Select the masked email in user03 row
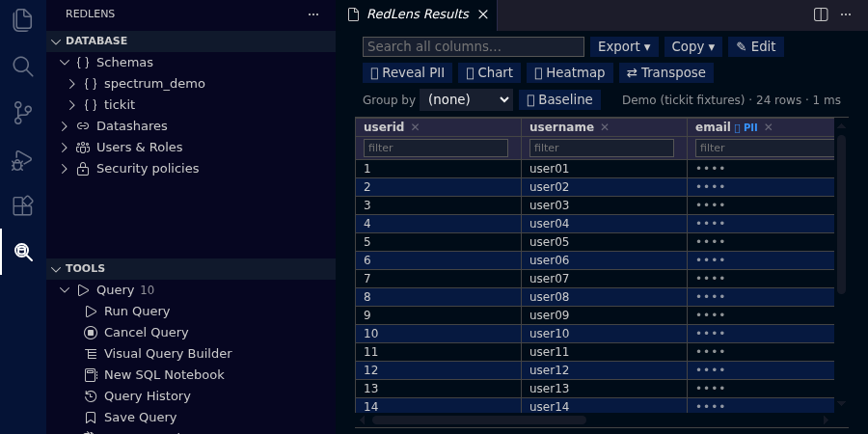The width and height of the screenshot is (868, 434). (x=761, y=205)
